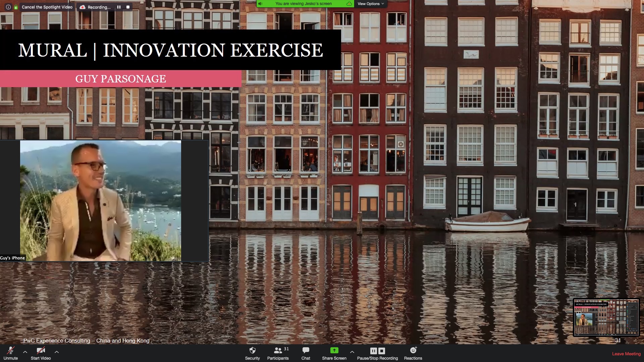
Task: Pause recording from top indicator
Action: click(x=119, y=7)
